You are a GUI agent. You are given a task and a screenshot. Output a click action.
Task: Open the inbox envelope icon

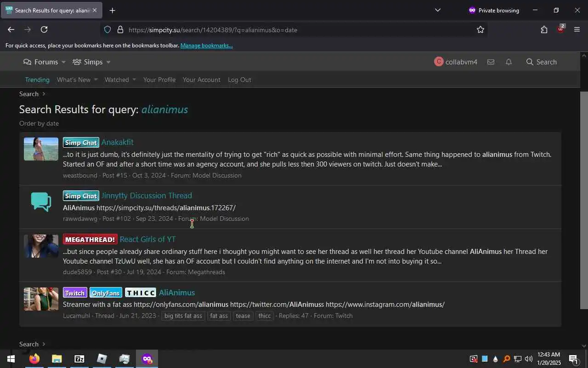(491, 62)
